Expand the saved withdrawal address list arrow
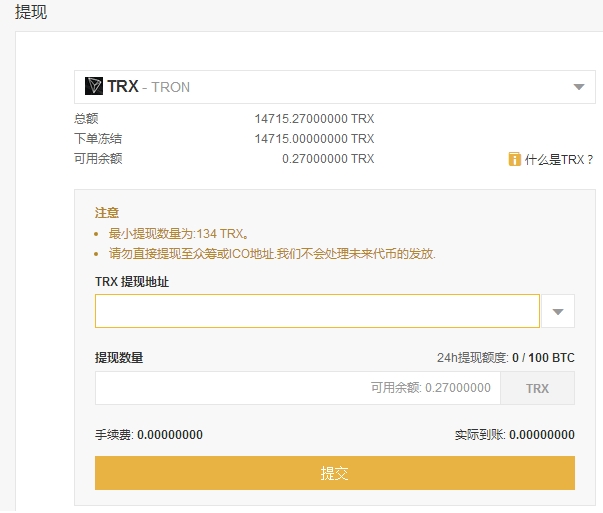This screenshot has width=603, height=513. [x=558, y=311]
